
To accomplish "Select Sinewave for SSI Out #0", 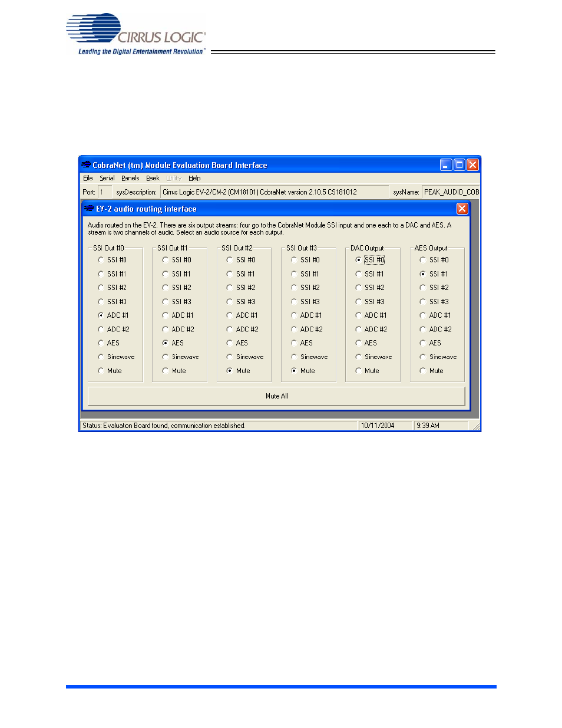I will point(116,357).
